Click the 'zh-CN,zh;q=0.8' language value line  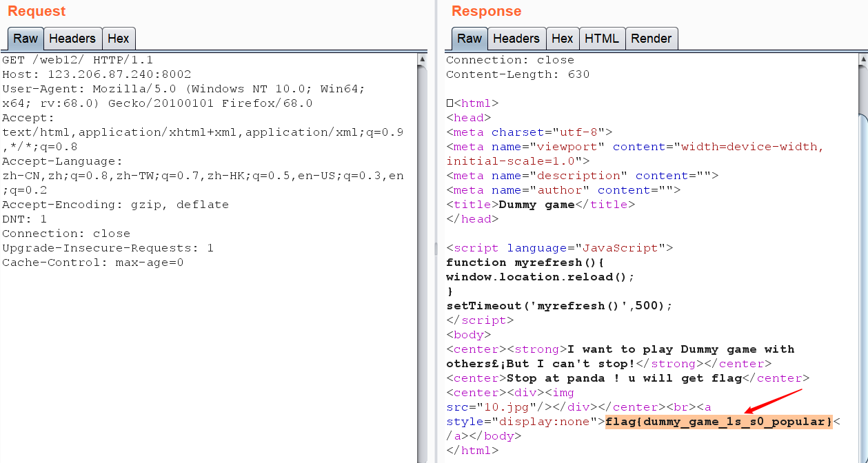click(203, 176)
